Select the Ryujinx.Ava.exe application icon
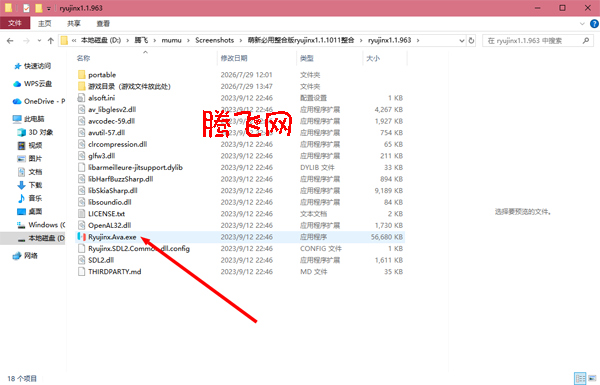 pos(81,237)
